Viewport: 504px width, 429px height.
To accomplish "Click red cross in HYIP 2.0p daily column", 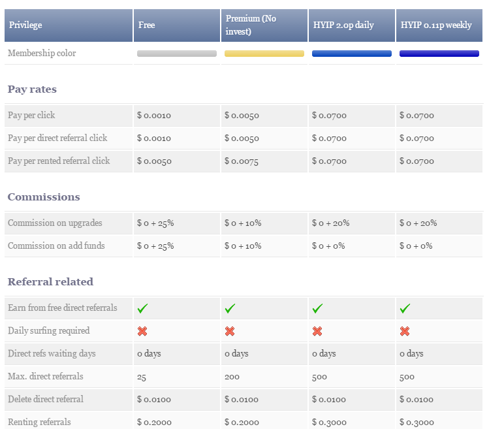I will point(317,331).
